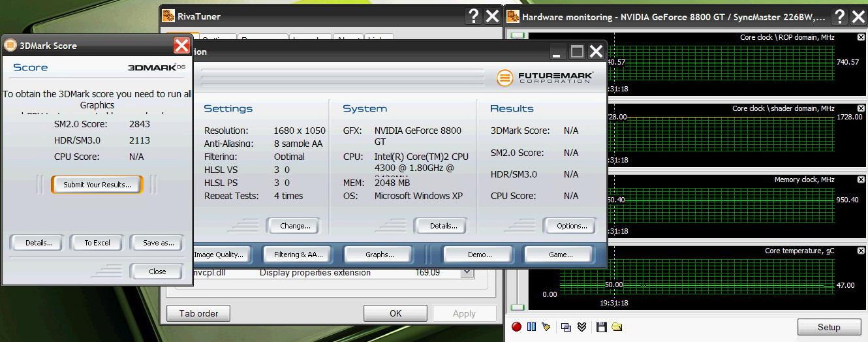
Task: Click the core temperature reading 47.00
Action: pyautogui.click(x=847, y=286)
